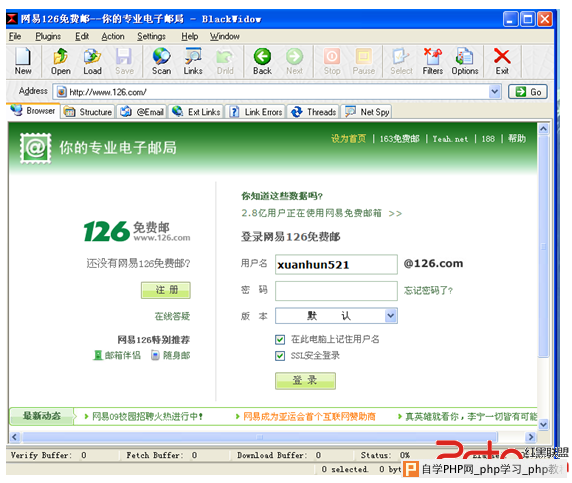Open the 163免费邮 link
The height and width of the screenshot is (483, 572).
pyautogui.click(x=399, y=139)
